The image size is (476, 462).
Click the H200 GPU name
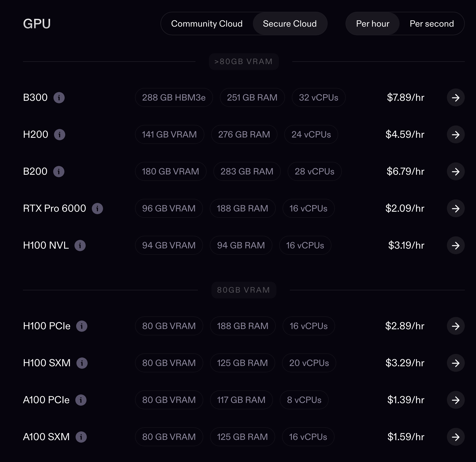click(36, 134)
